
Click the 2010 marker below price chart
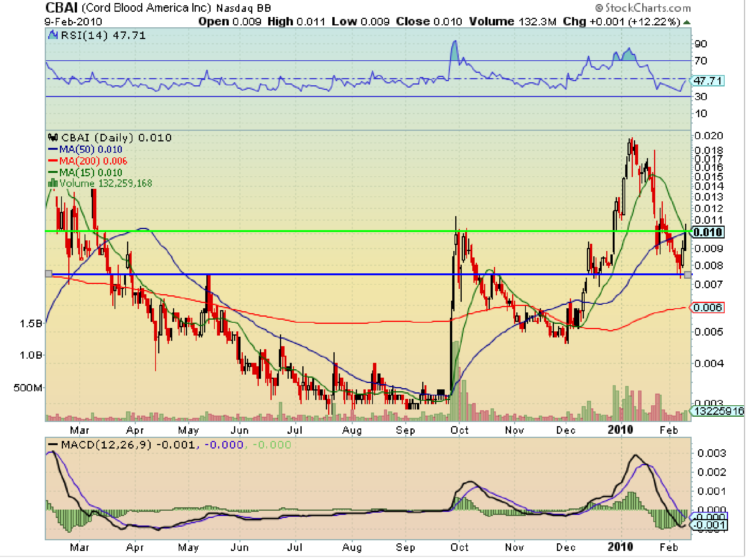[620, 430]
